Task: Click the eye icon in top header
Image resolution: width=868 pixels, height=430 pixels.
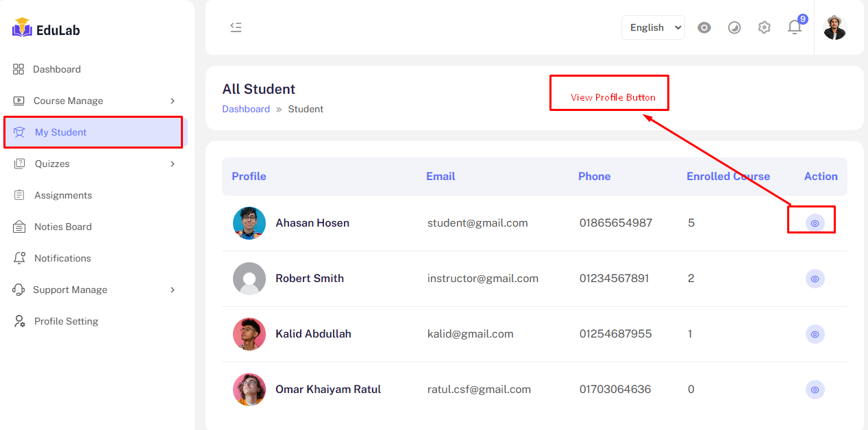Action: click(704, 27)
